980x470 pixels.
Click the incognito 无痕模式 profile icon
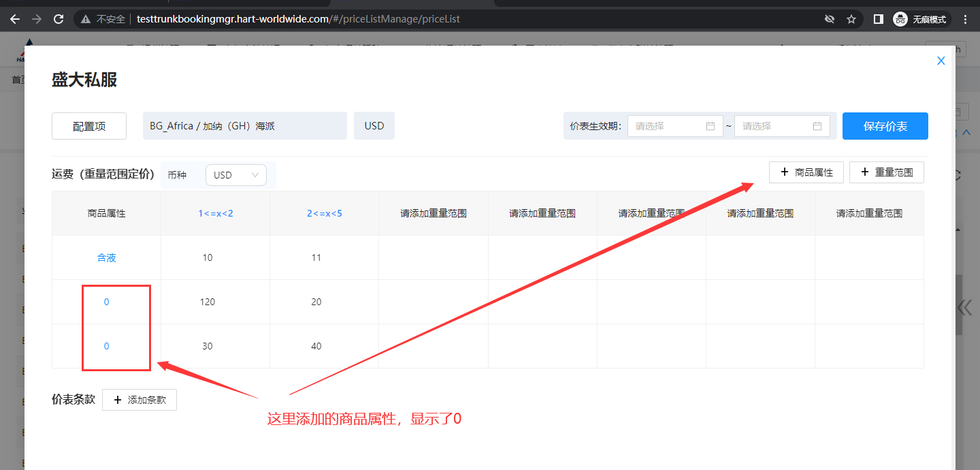pos(920,19)
